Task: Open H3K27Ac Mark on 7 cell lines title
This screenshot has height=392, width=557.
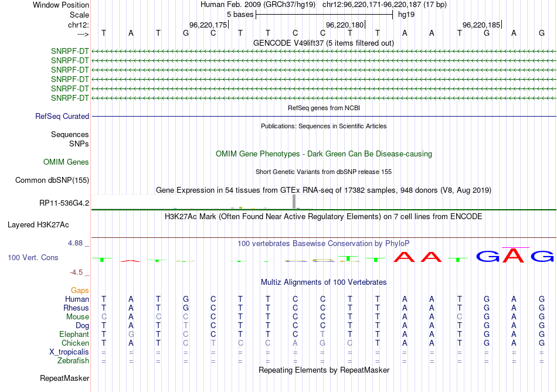Action: [324, 217]
